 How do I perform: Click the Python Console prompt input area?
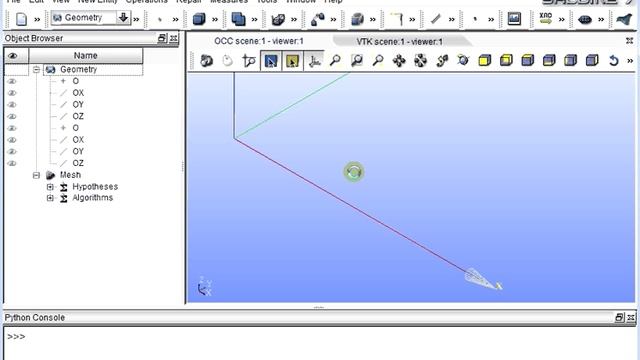320,343
